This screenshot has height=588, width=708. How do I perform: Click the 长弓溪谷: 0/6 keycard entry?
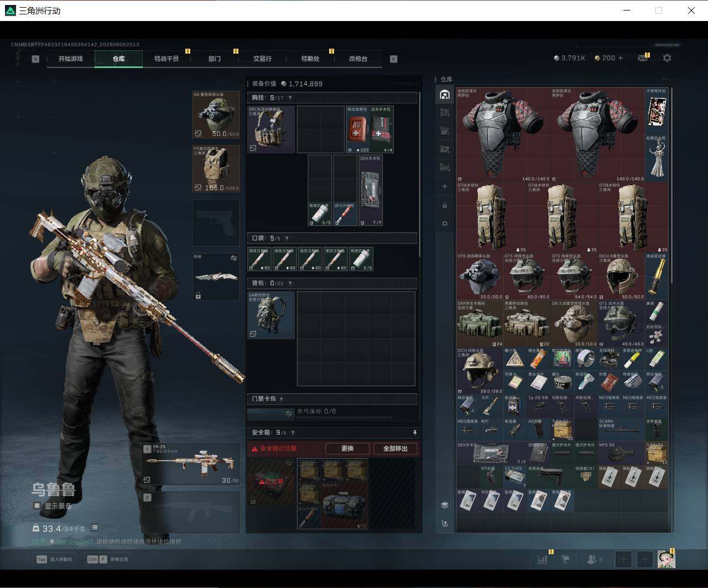[316, 412]
